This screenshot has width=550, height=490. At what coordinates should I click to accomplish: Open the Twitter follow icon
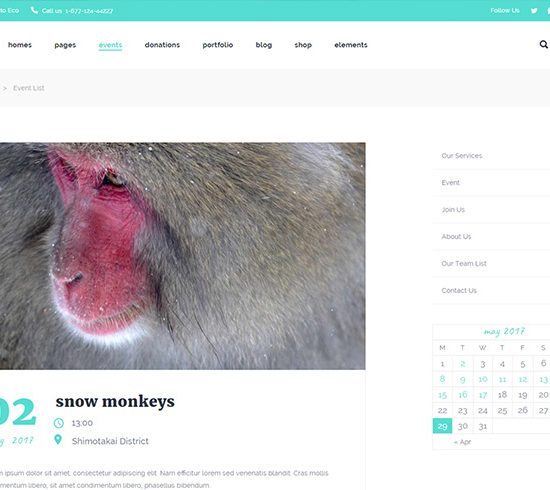[x=534, y=11]
